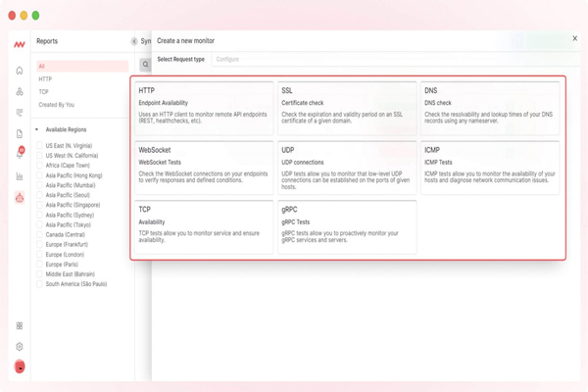588x392 pixels.
Task: Check the Europe (Frankfurt) region checkbox
Action: pos(40,244)
